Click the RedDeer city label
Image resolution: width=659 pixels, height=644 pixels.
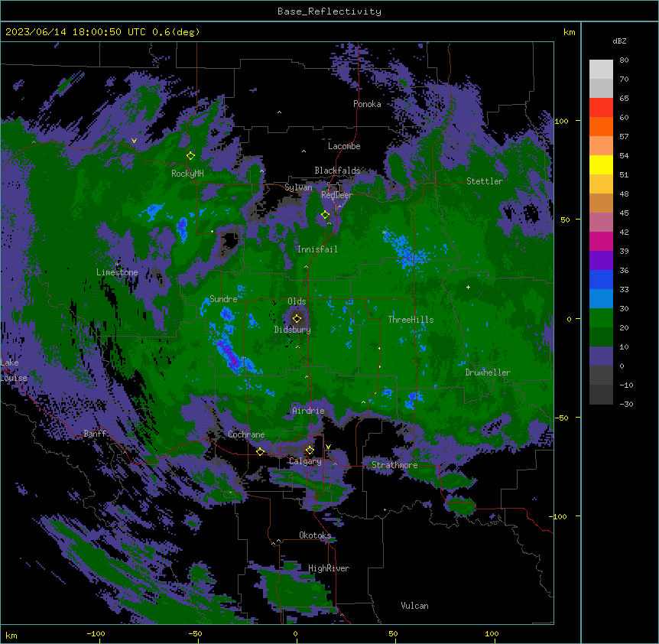[337, 195]
